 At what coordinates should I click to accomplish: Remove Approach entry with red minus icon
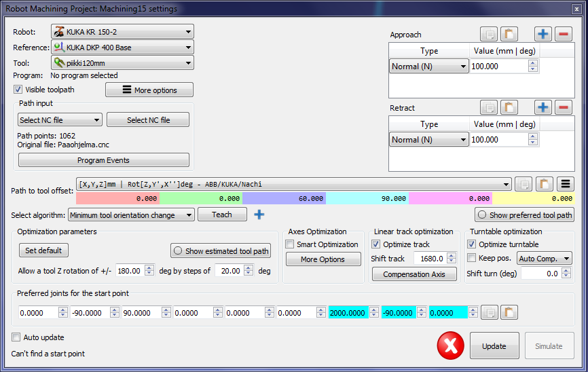click(x=564, y=34)
